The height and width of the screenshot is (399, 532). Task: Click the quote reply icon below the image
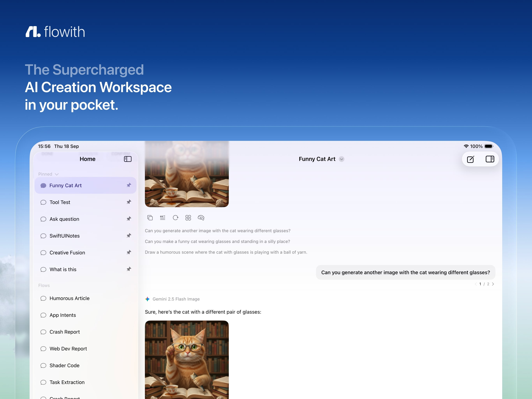click(163, 218)
